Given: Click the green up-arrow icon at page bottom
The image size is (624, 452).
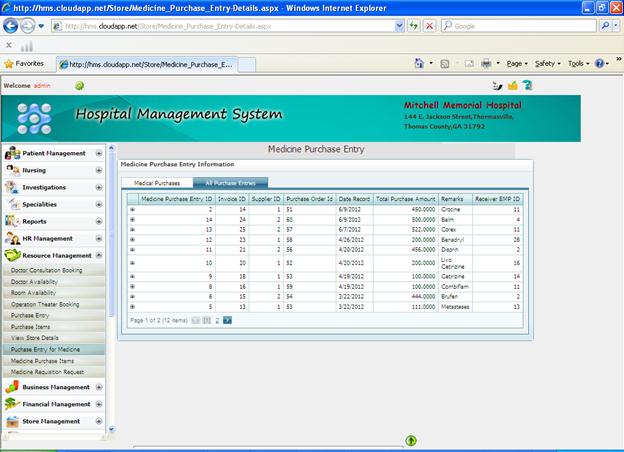Looking at the screenshot, I should [x=411, y=440].
